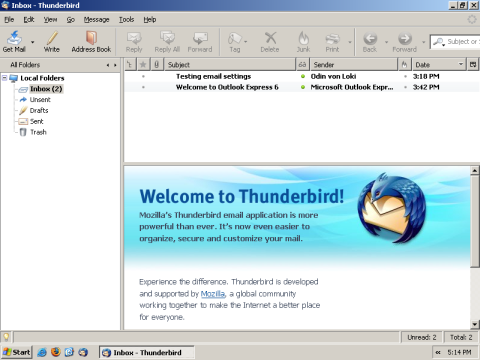
Task: Sort messages by Sender column
Action: click(354, 65)
